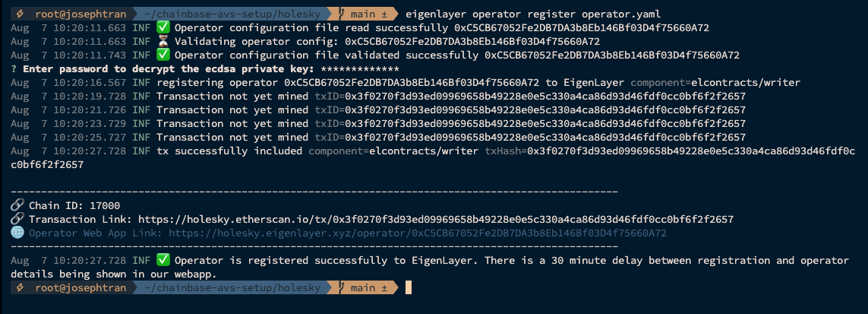
Task: Click the green checkmark beside 'file read successfully'
Action: (163, 27)
